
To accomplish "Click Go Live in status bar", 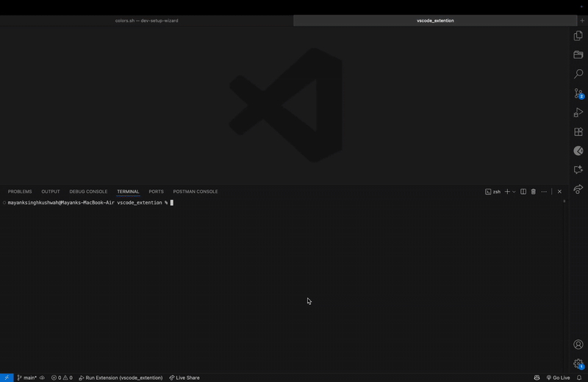I will tap(558, 378).
